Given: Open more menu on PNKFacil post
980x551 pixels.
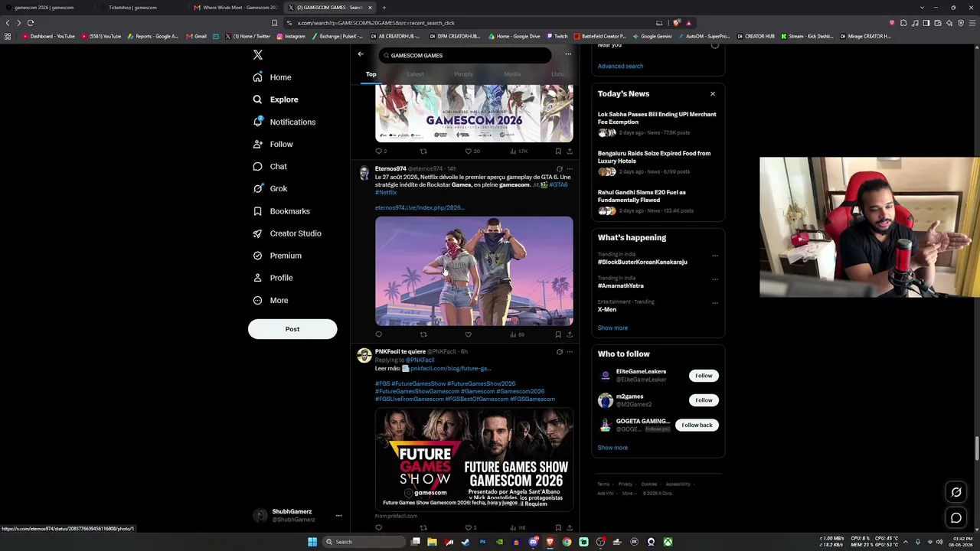Looking at the screenshot, I should pos(569,352).
